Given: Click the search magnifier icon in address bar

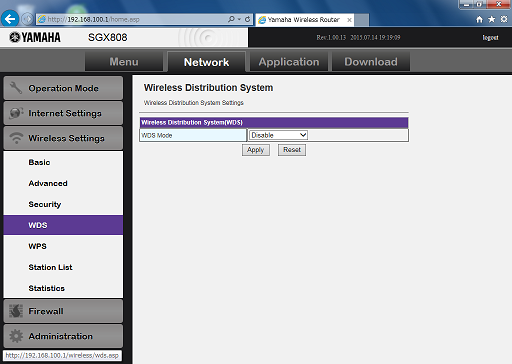Looking at the screenshot, I should click(x=231, y=19).
